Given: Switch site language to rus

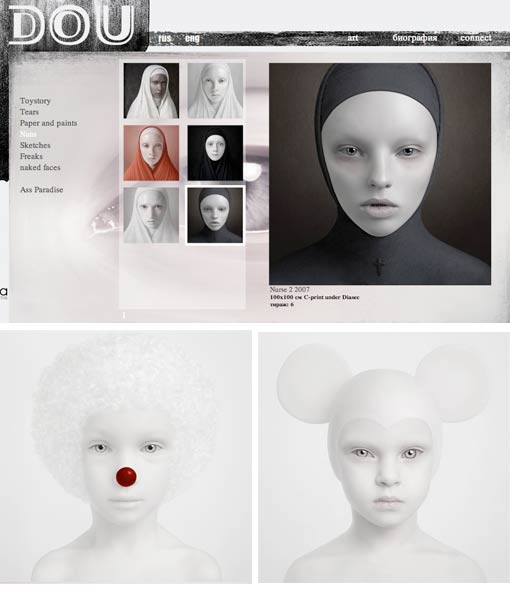Looking at the screenshot, I should point(165,38).
